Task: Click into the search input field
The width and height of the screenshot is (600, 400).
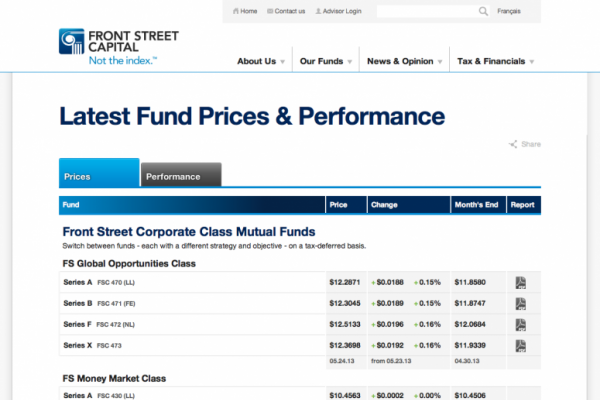Action: pyautogui.click(x=425, y=11)
